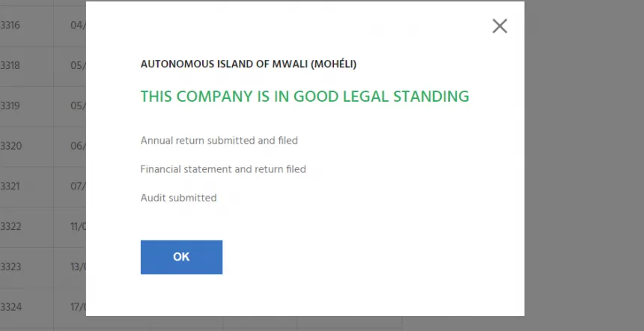Click the green good legal standing message
The height and width of the screenshot is (331, 644).
[x=305, y=97]
